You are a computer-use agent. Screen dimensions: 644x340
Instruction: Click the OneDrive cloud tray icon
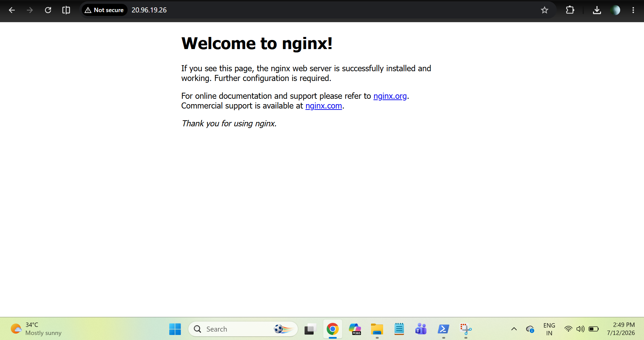click(x=530, y=329)
